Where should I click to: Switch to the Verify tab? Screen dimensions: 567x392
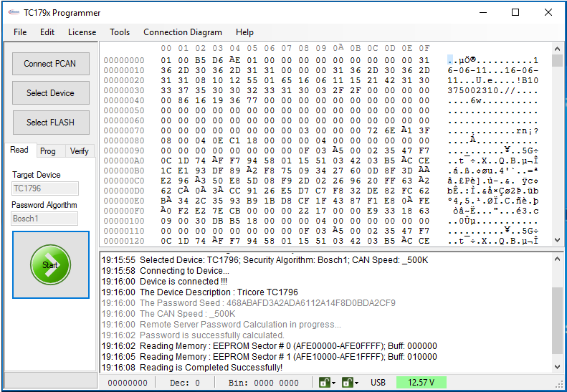(x=80, y=150)
